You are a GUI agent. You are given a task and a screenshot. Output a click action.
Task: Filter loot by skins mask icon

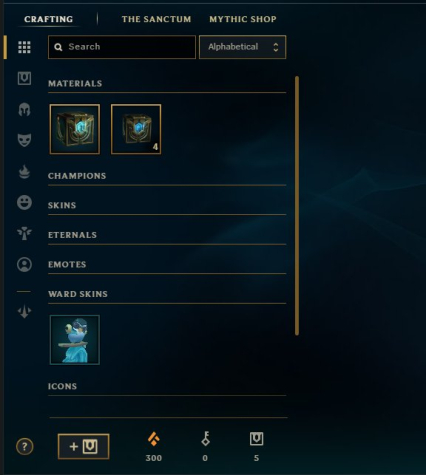[x=24, y=140]
